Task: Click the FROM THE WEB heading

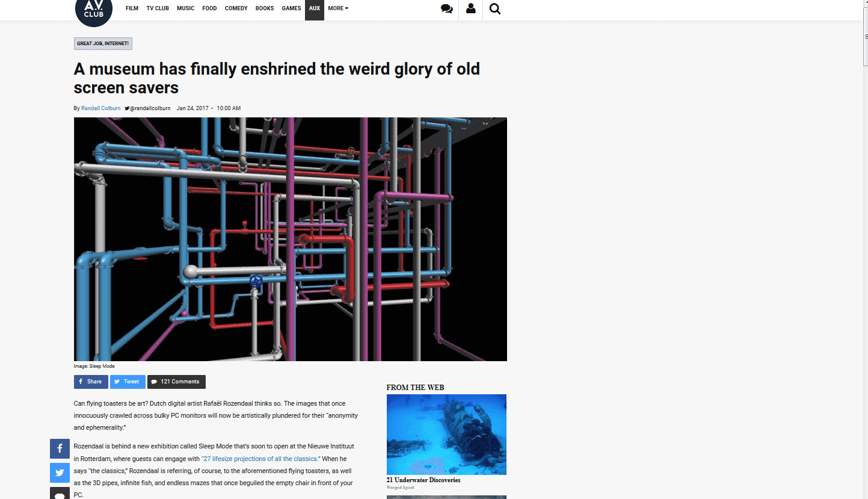Action: point(415,388)
